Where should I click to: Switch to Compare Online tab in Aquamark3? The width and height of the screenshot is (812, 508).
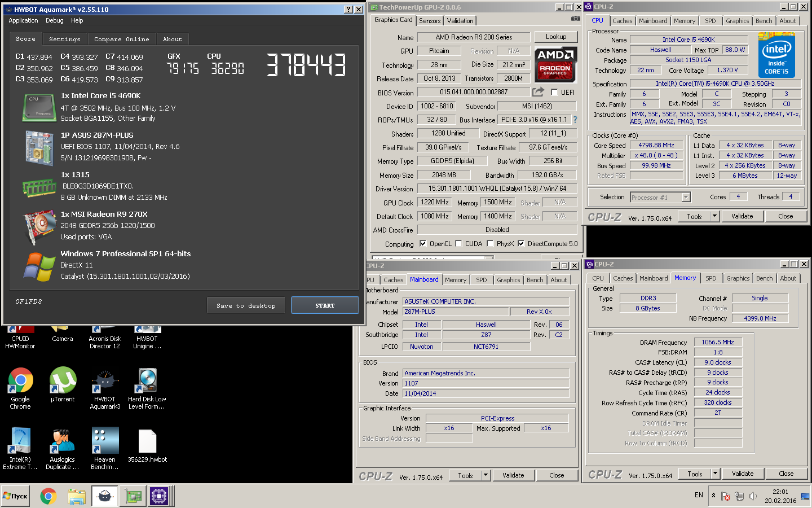[122, 39]
